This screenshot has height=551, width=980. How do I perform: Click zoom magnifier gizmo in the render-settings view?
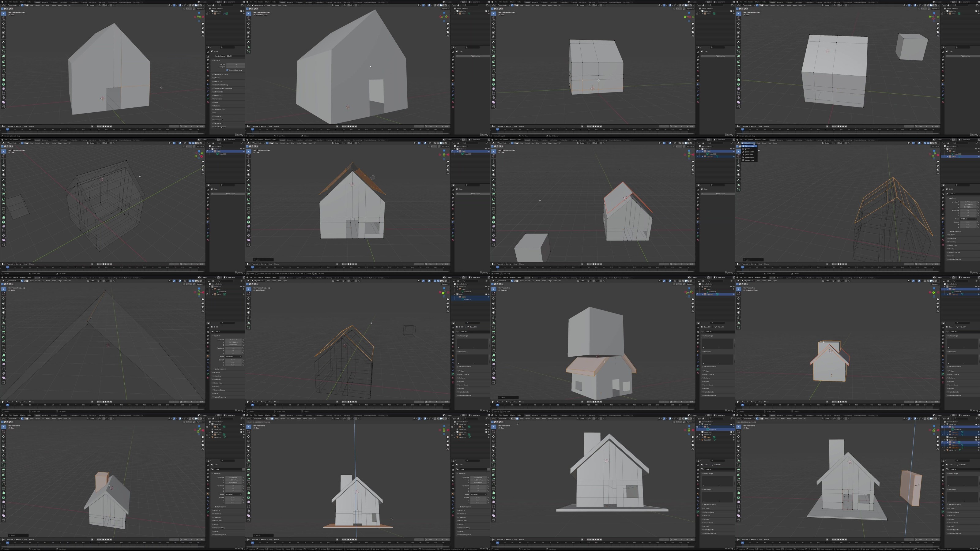(203, 24)
